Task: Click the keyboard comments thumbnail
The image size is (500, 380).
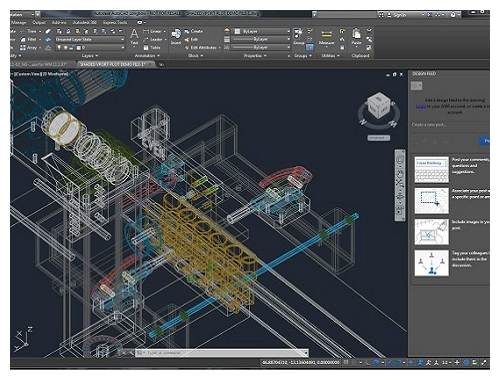Action: click(x=432, y=170)
